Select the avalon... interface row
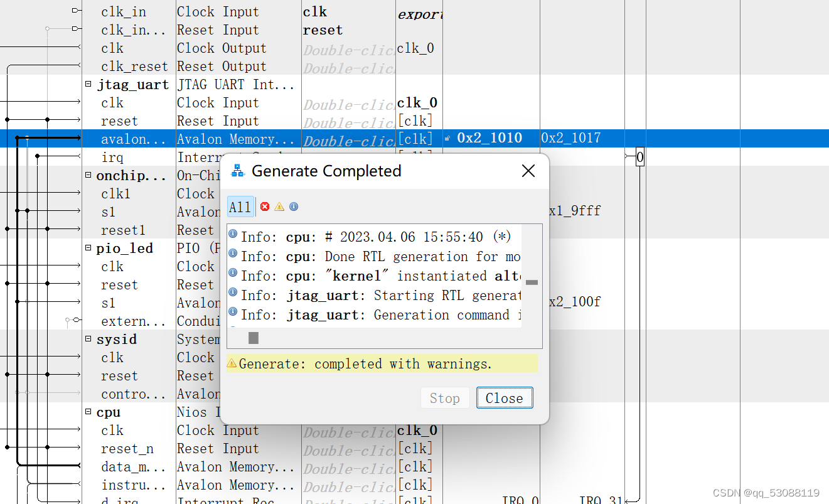Viewport: 829px width, 504px height. pyautogui.click(x=414, y=139)
